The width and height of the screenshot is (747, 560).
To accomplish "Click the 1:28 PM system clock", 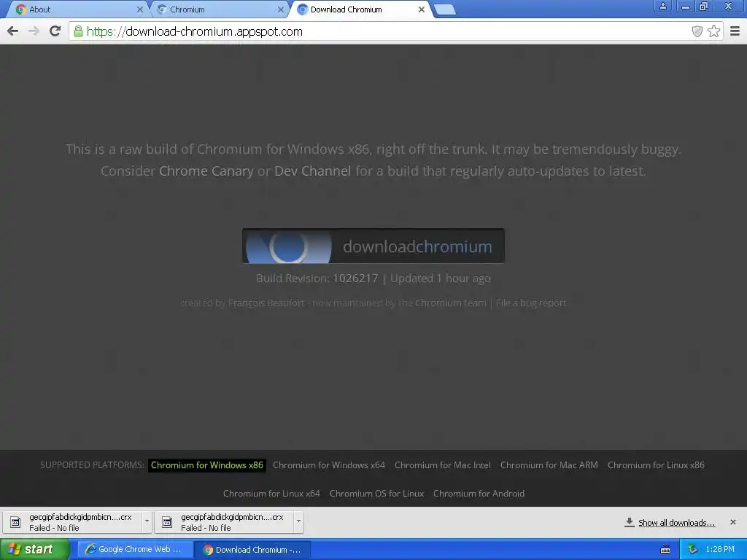I will pos(720,550).
